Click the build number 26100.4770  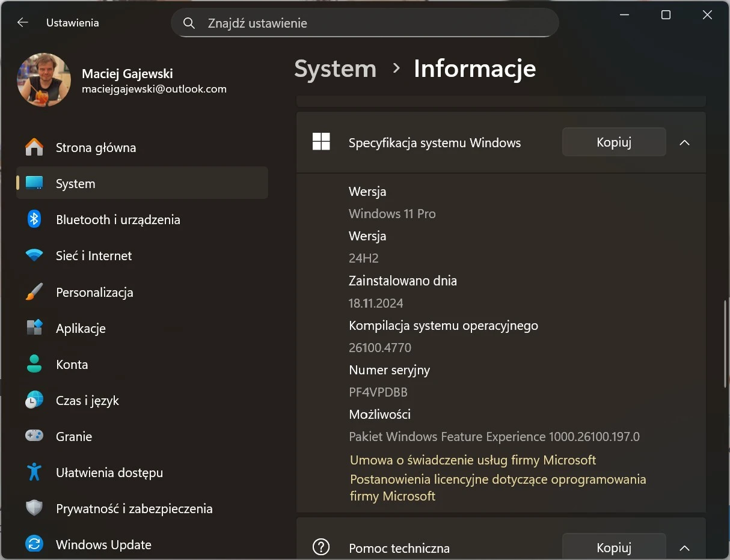pyautogui.click(x=380, y=347)
